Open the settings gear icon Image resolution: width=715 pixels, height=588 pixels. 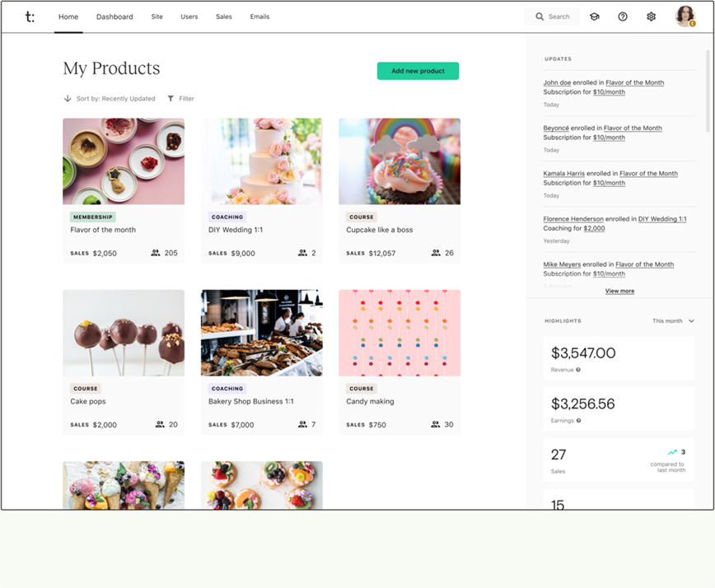coord(651,16)
